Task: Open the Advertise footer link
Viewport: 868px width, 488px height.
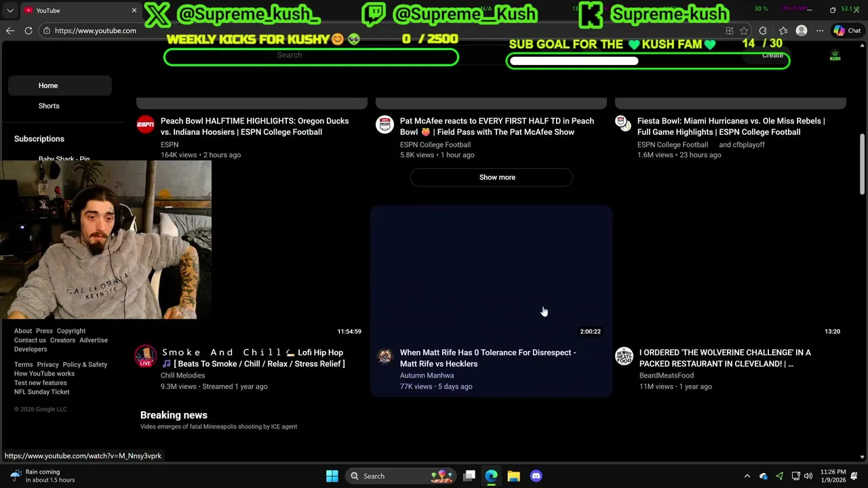Action: click(94, 340)
